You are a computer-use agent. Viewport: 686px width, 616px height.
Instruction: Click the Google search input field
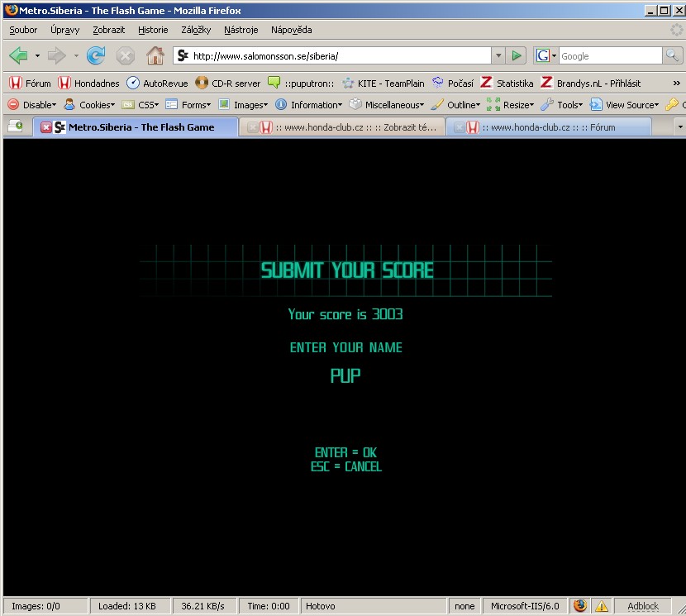(608, 56)
